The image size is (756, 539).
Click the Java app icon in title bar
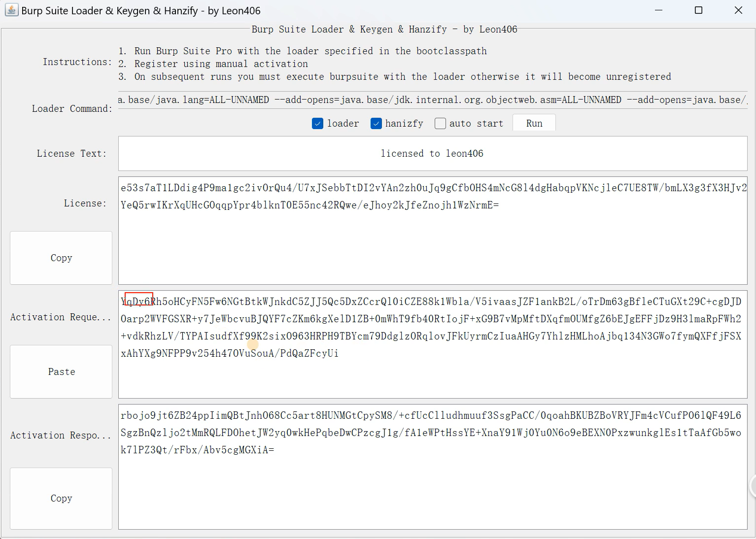tap(11, 10)
